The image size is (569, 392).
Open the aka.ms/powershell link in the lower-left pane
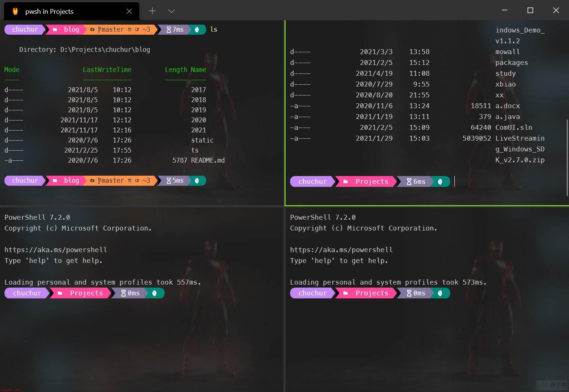click(x=56, y=250)
